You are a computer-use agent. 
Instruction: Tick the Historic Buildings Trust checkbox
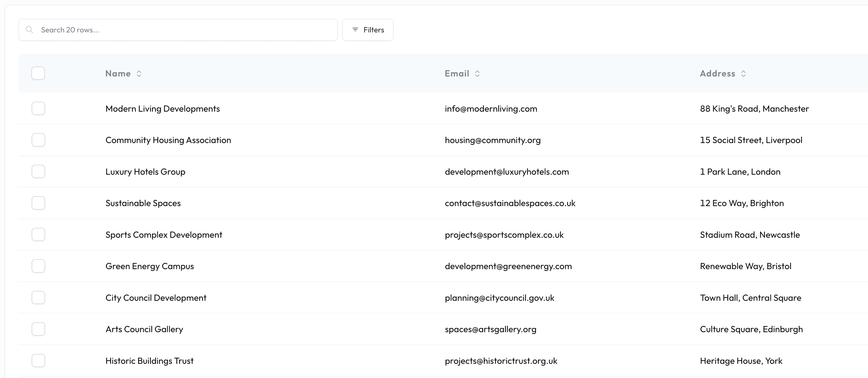tap(38, 361)
